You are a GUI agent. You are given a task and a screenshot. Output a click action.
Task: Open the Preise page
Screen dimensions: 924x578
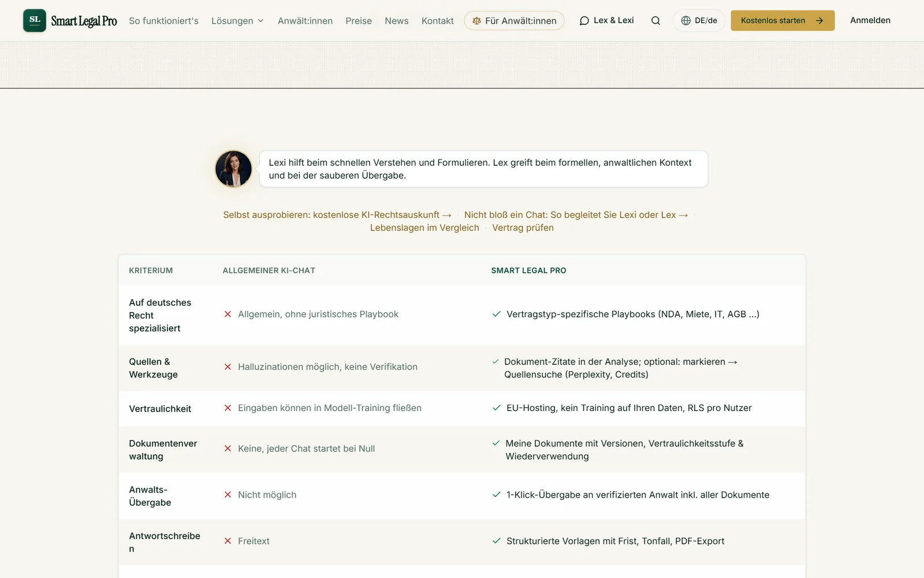(359, 21)
